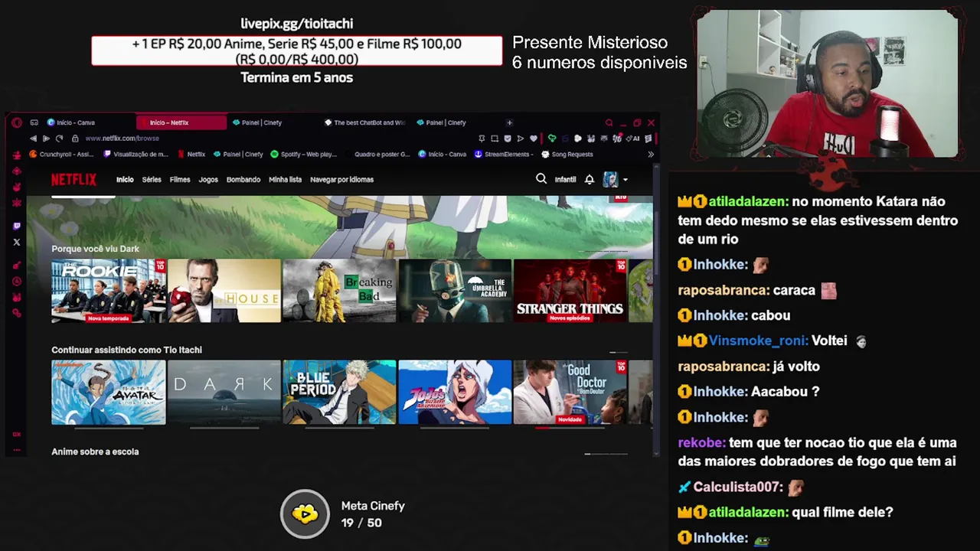Open the Opera GX menu icon
This screenshot has width=980, height=551.
tap(17, 122)
